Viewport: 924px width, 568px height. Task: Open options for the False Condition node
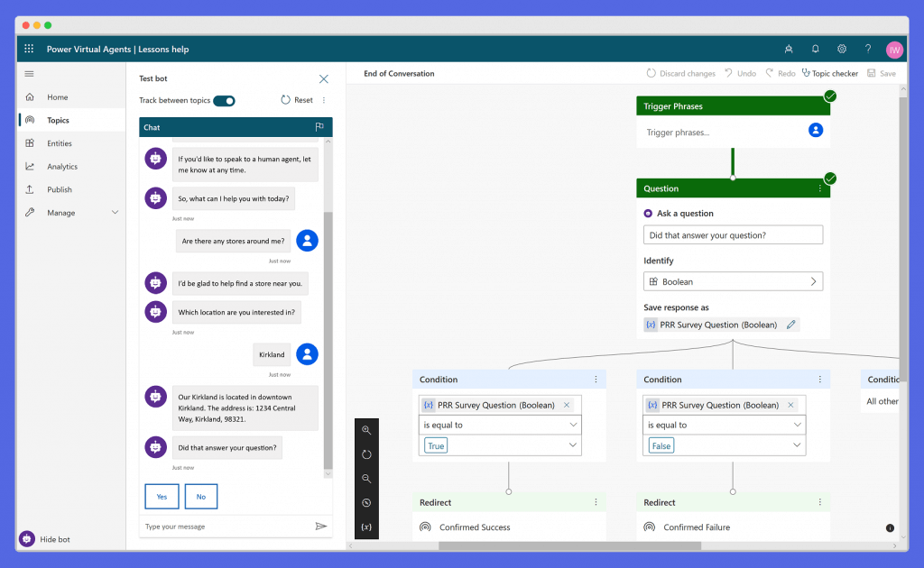click(819, 380)
